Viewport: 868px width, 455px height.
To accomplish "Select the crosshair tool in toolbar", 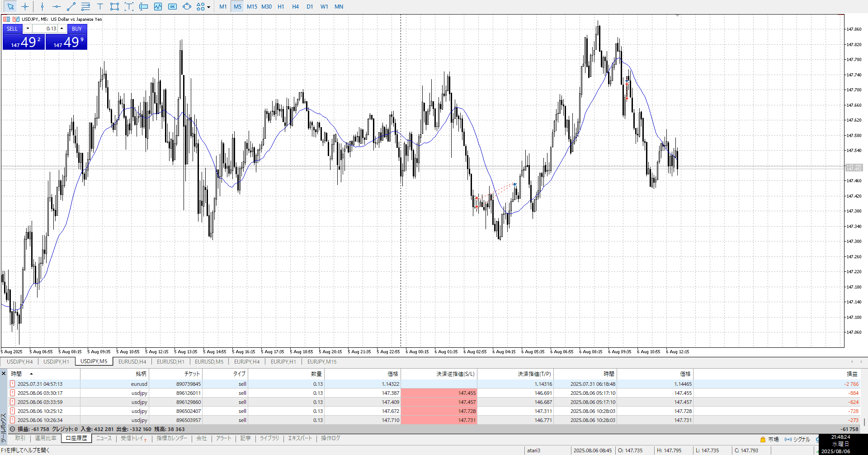I will [x=25, y=6].
